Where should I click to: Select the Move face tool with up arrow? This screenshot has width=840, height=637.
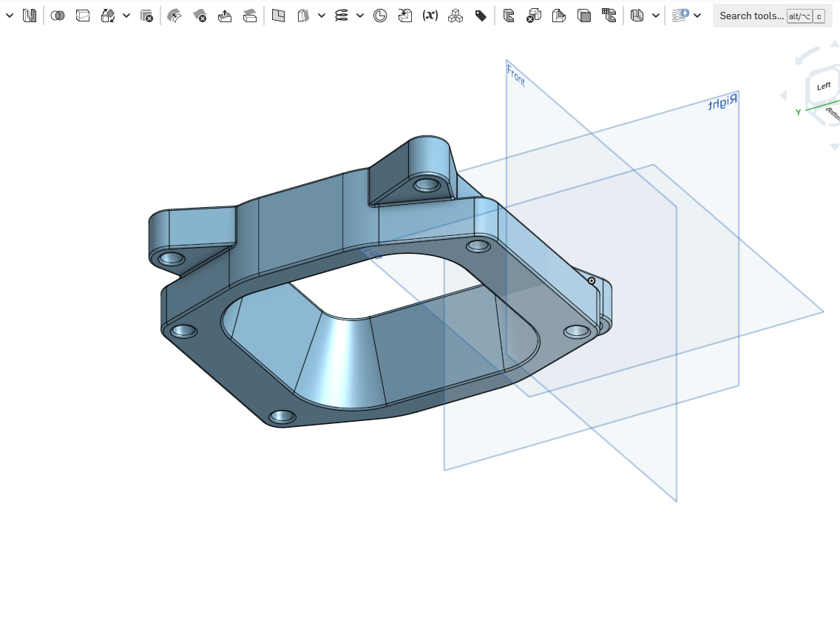click(x=225, y=16)
